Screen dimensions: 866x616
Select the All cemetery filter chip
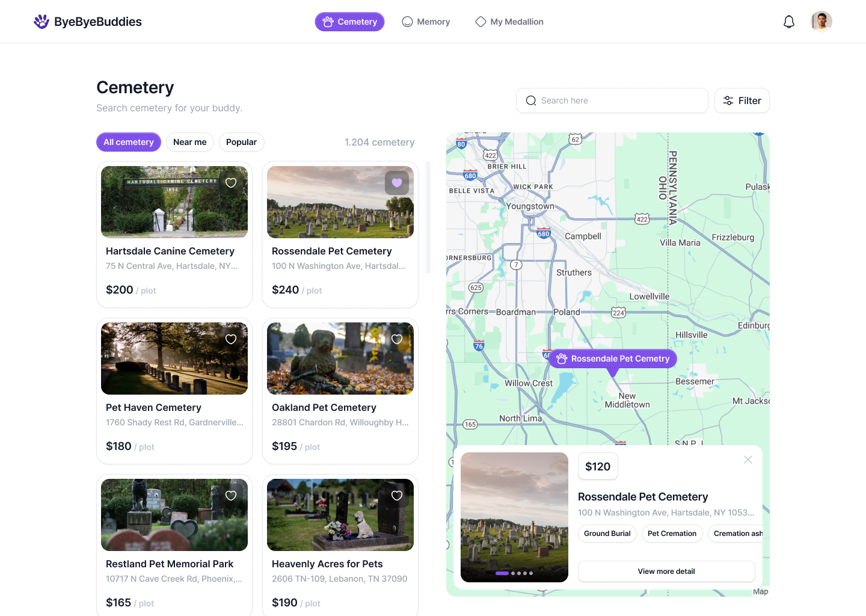129,142
